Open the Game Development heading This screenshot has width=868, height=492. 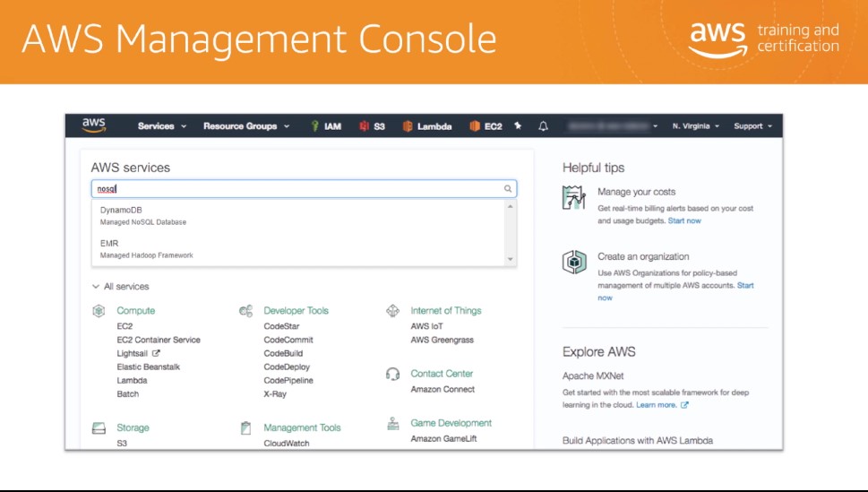coord(451,423)
